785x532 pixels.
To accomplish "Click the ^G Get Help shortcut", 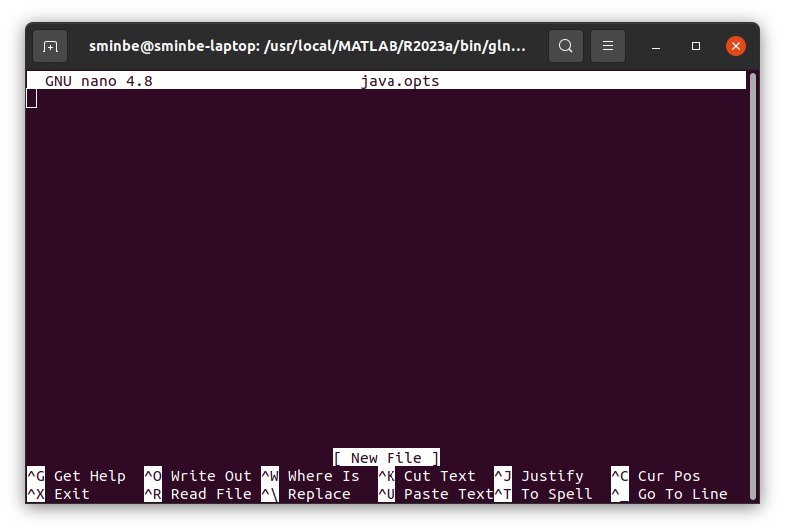I will pyautogui.click(x=76, y=476).
